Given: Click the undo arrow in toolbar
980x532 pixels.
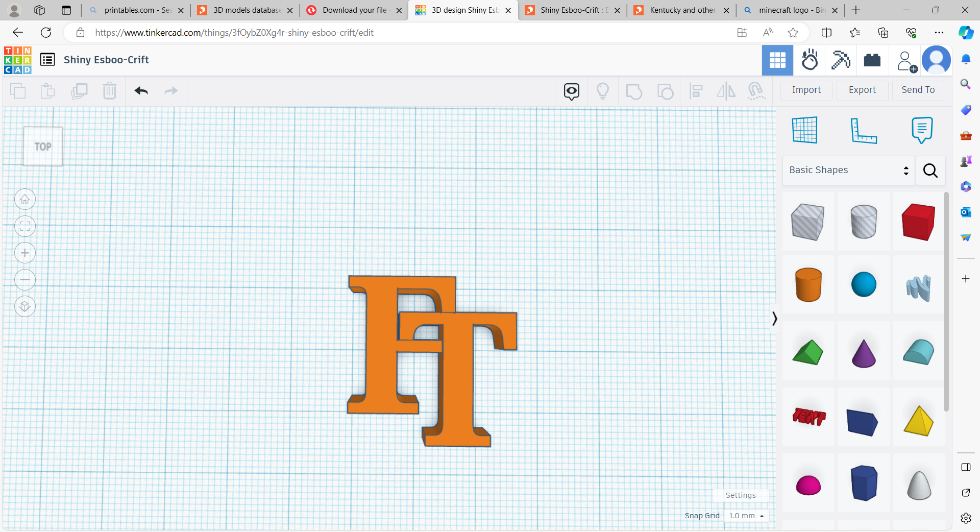Looking at the screenshot, I should pos(141,91).
